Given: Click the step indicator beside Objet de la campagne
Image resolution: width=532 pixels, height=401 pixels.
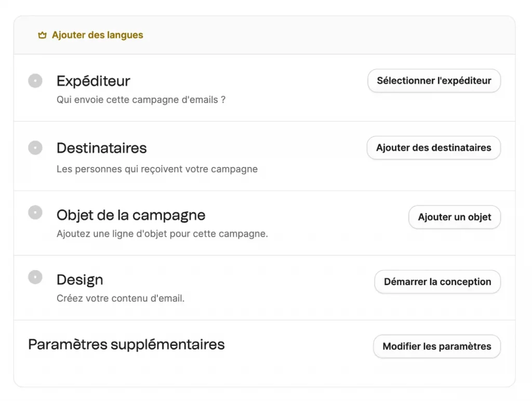Looking at the screenshot, I should tap(35, 212).
